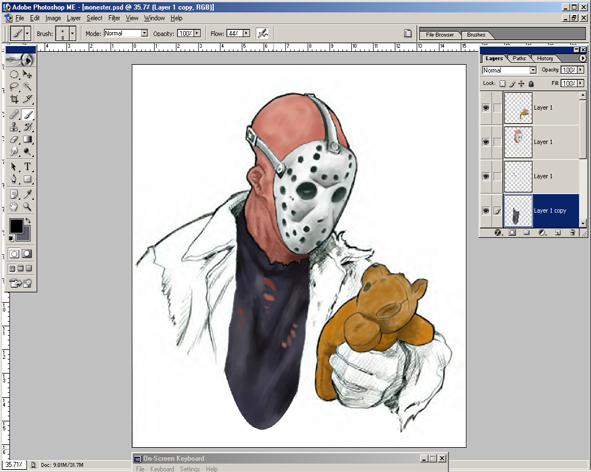Open the tool preset picker dropdown
The image size is (591, 472).
coord(27,33)
